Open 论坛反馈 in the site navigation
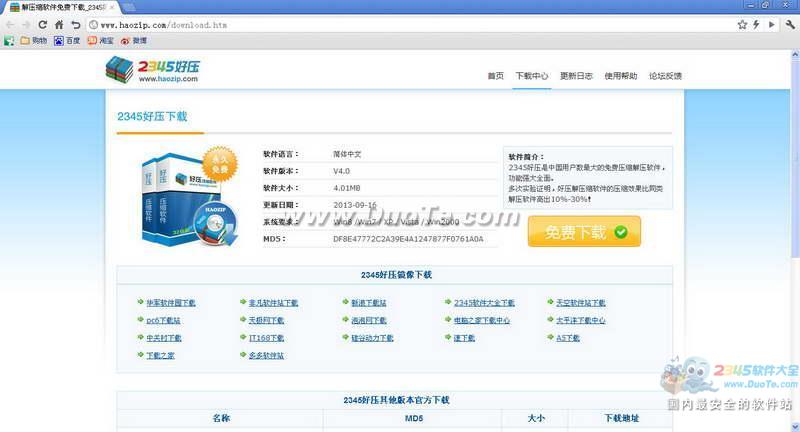Image resolution: width=800 pixels, height=432 pixels. 665,76
